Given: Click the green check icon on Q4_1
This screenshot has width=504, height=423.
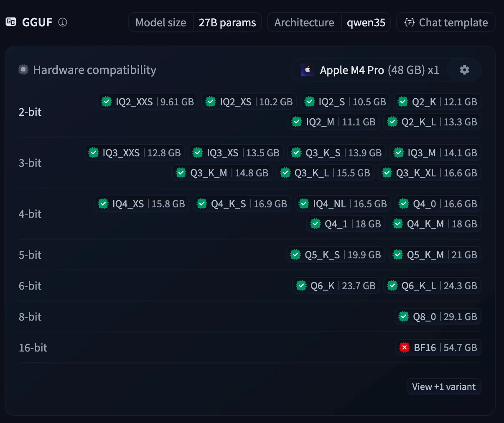Looking at the screenshot, I should 315,224.
